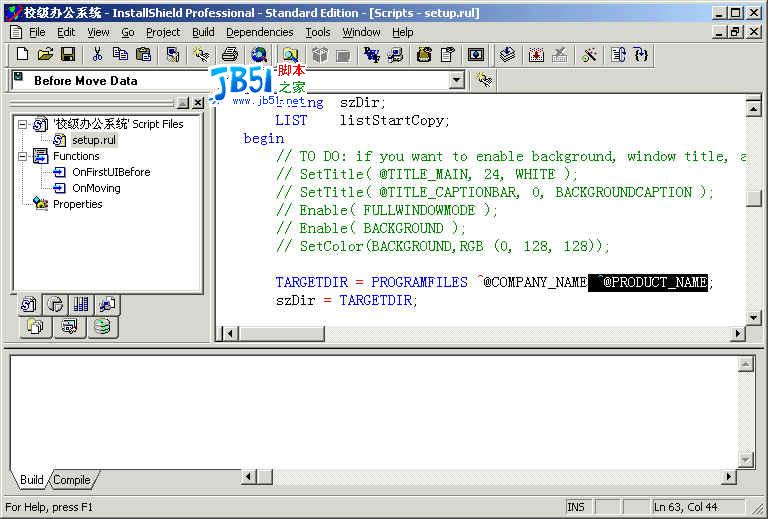Open the green database stack pane tab

[x=102, y=327]
